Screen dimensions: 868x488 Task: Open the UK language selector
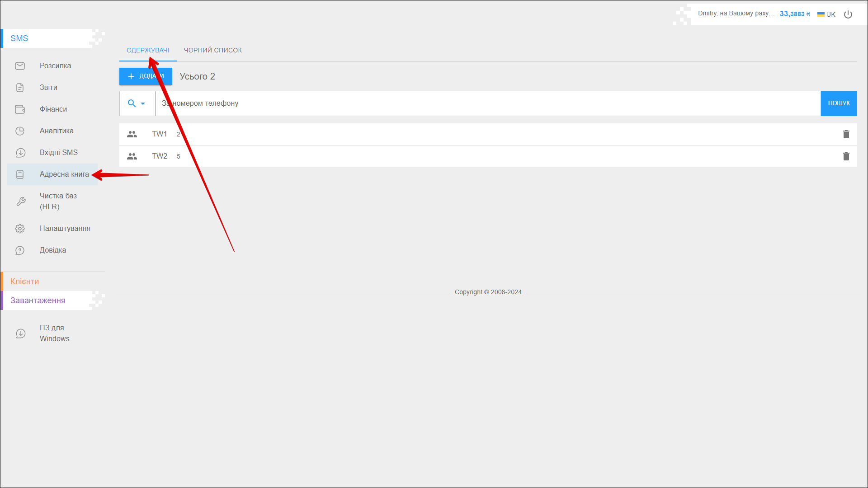[826, 14]
